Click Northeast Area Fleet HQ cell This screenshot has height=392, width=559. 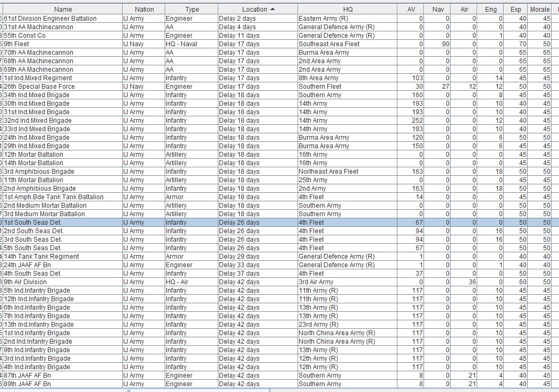(348, 172)
